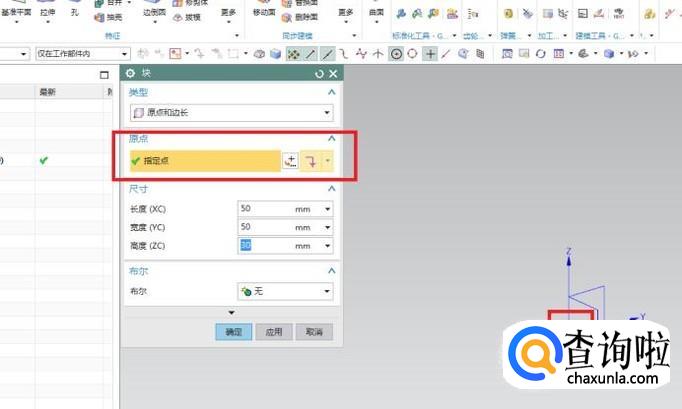Open the 原点和边长 type dropdown

232,113
